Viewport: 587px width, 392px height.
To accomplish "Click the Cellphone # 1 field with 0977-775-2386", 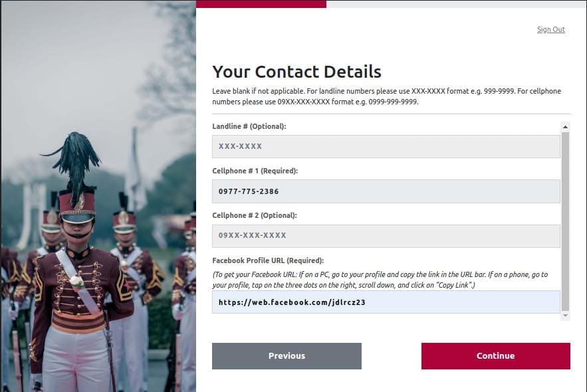I will pos(386,191).
